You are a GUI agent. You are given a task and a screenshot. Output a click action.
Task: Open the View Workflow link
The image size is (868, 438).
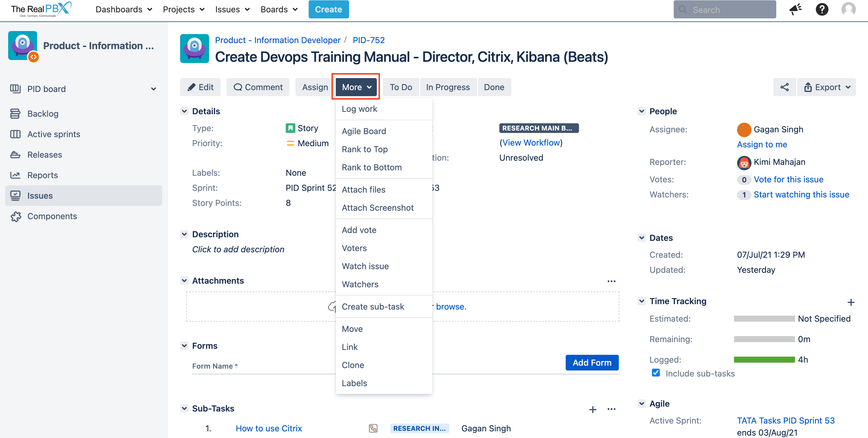click(x=531, y=143)
